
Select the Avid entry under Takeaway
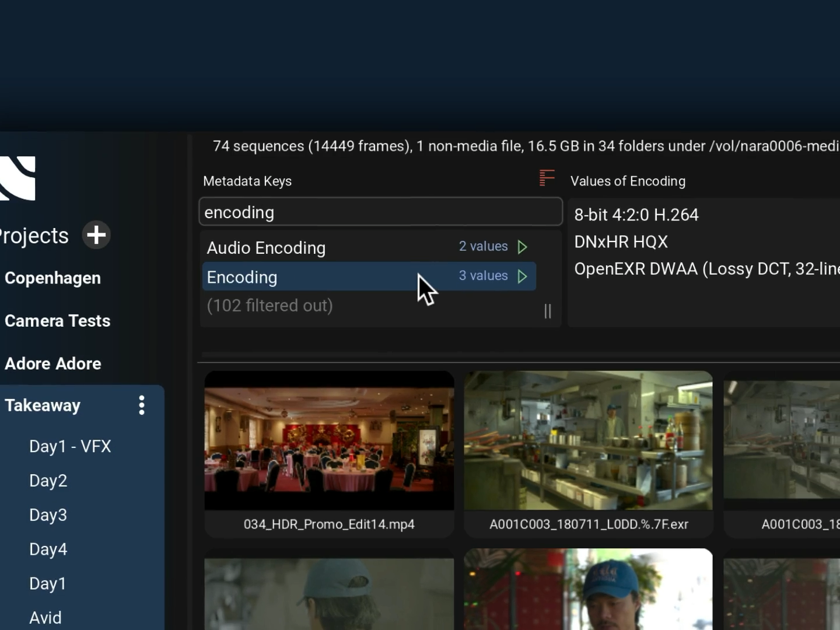(x=45, y=617)
